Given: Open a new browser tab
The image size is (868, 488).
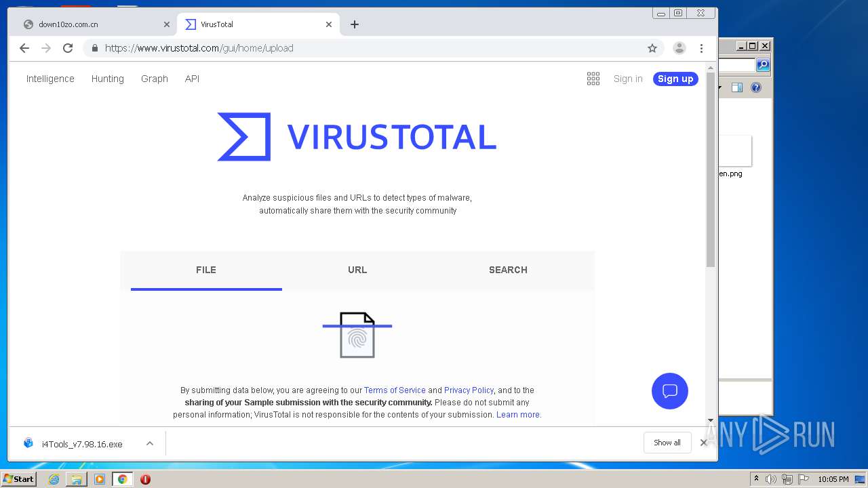Looking at the screenshot, I should pos(355,24).
